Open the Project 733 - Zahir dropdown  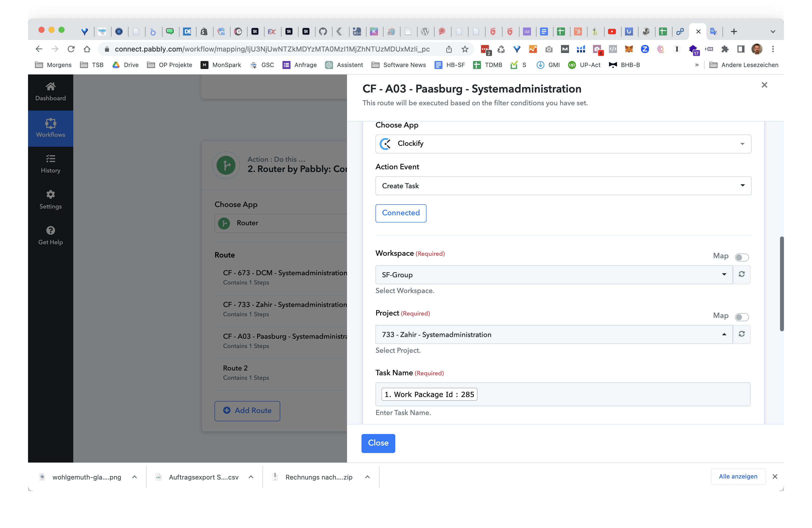pyautogui.click(x=554, y=334)
